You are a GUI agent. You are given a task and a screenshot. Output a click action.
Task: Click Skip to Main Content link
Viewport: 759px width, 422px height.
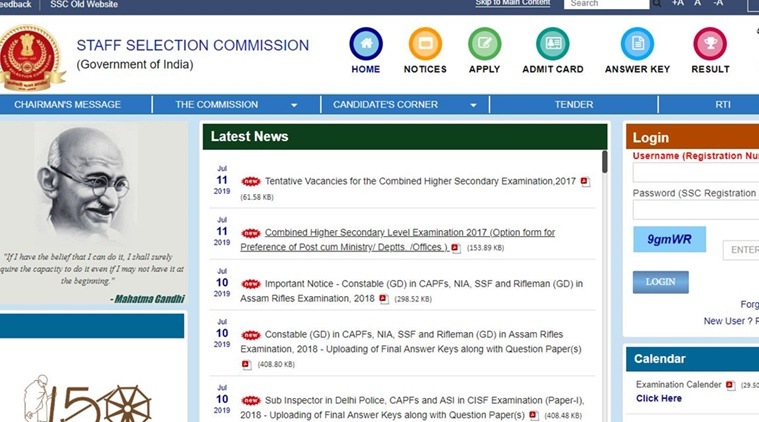[x=513, y=3]
